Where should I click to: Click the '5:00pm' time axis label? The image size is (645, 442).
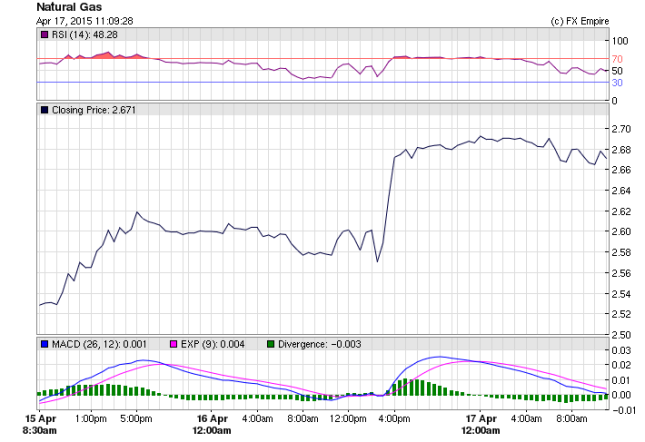136,419
